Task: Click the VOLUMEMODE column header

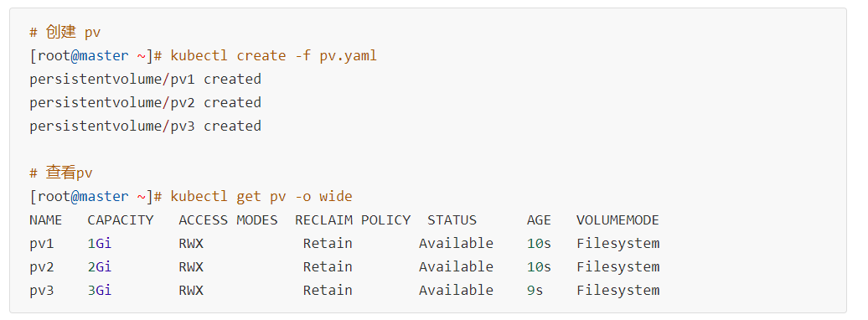Action: click(617, 220)
